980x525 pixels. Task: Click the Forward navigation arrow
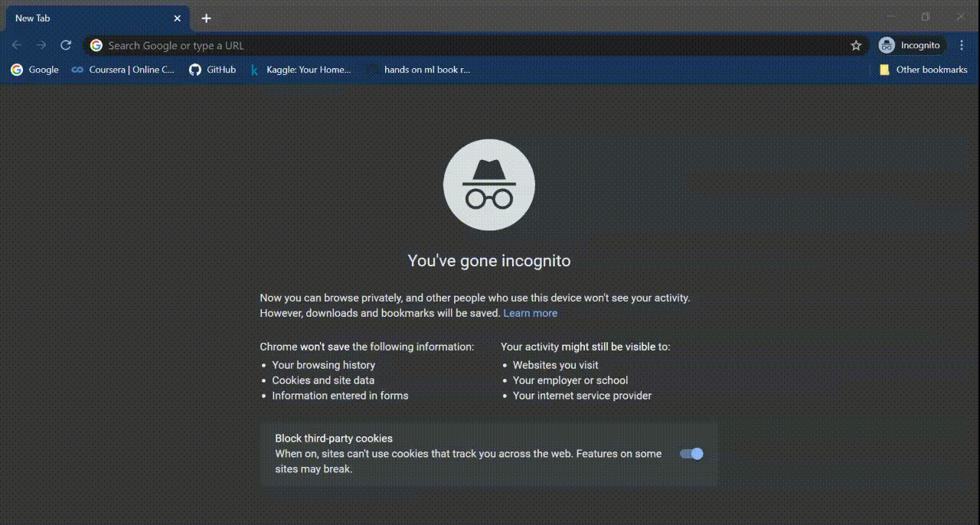(x=41, y=45)
